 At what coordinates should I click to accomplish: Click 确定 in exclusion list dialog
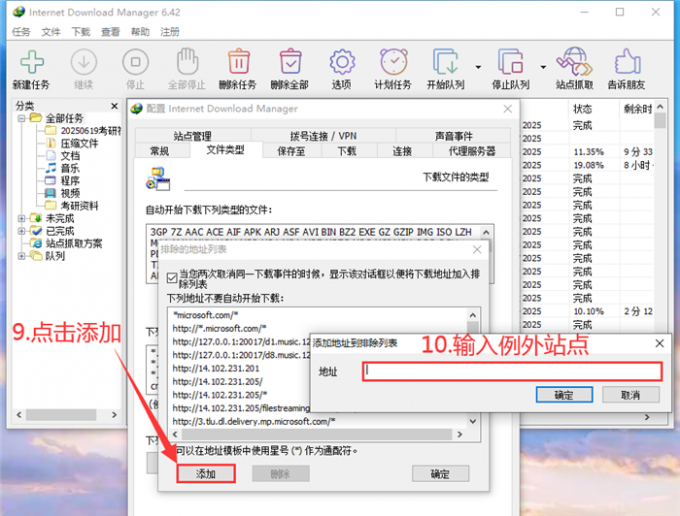[440, 474]
